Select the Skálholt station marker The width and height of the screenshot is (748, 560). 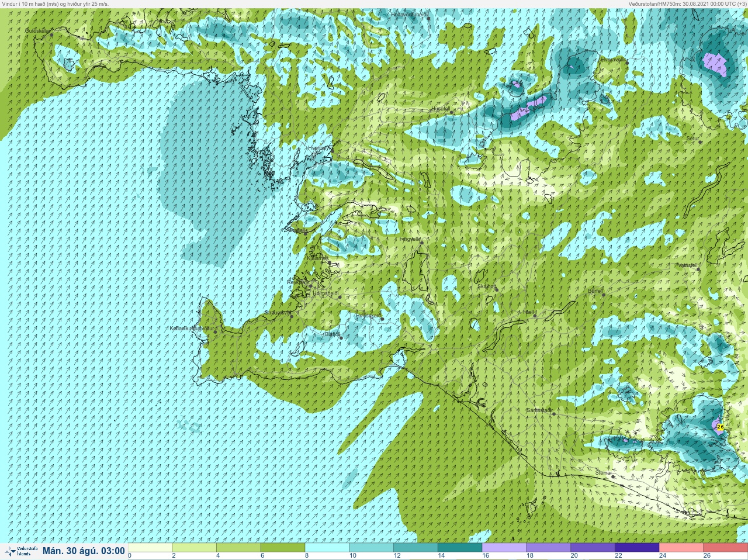click(497, 289)
